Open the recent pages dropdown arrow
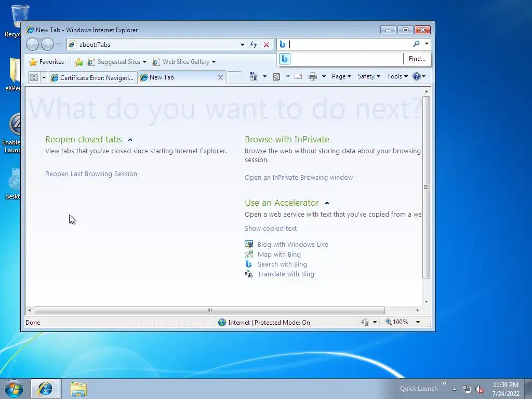 59,45
